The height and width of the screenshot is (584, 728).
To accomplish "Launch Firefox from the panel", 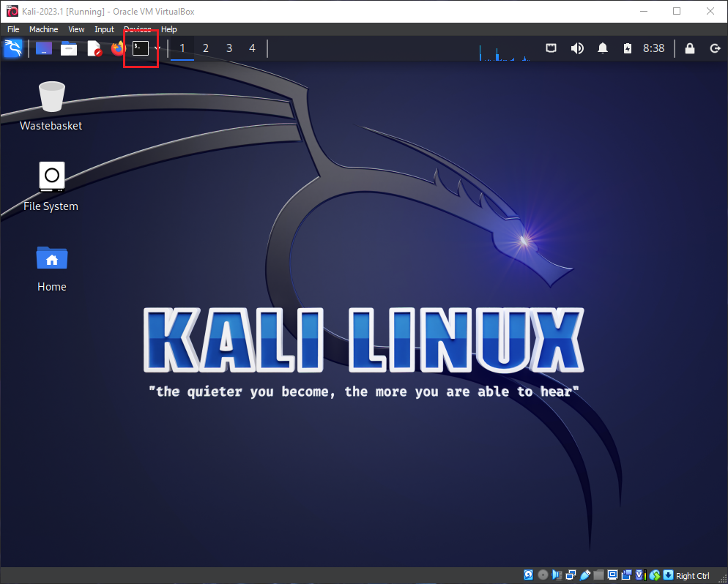I will 118,48.
